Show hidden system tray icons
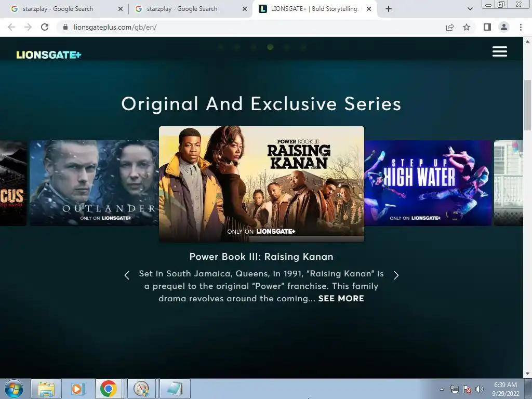 [442, 389]
